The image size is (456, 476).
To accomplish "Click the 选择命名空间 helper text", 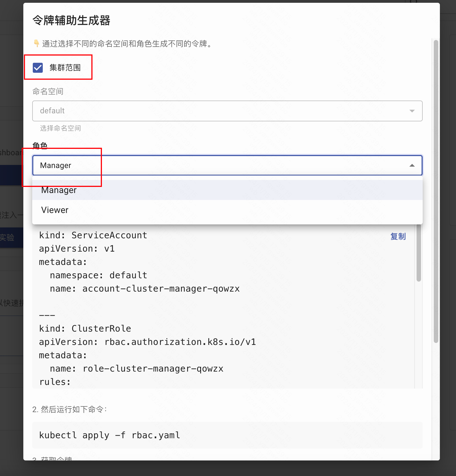I will coord(61,128).
